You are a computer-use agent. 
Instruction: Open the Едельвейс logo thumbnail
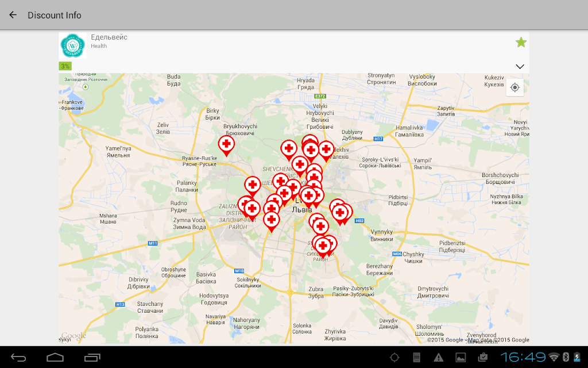tap(73, 45)
